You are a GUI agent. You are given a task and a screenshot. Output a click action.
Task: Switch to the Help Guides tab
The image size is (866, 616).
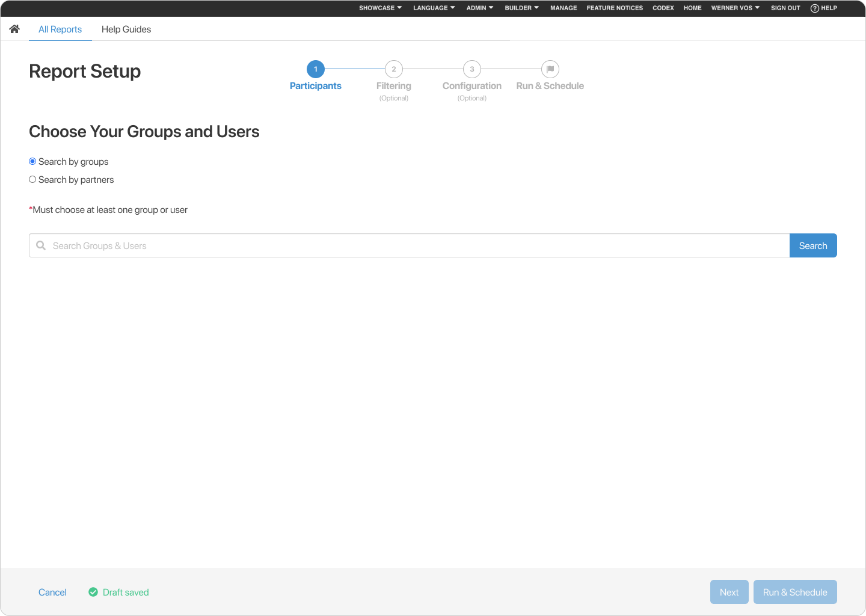pyautogui.click(x=126, y=29)
